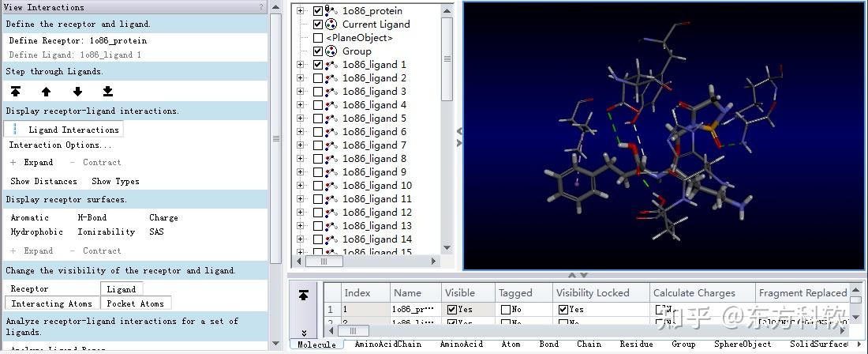The image size is (868, 354).
Task: Click the data table double chevron down icon
Action: [303, 333]
